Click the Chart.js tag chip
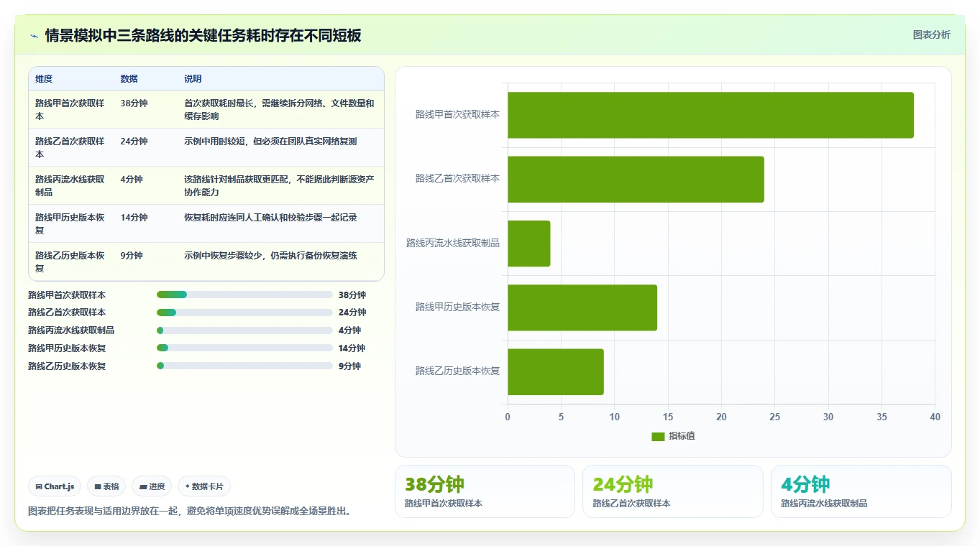This screenshot has height=546, width=980. [x=55, y=486]
